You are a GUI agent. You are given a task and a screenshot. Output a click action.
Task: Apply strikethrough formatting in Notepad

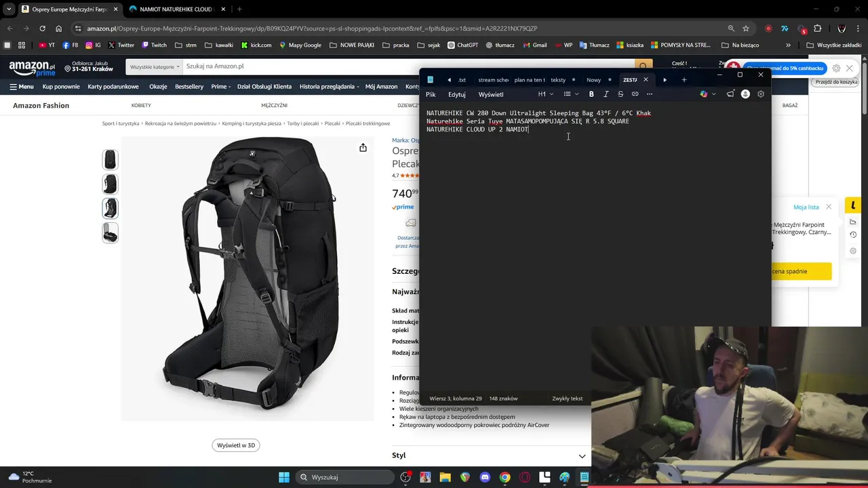pyautogui.click(x=620, y=94)
